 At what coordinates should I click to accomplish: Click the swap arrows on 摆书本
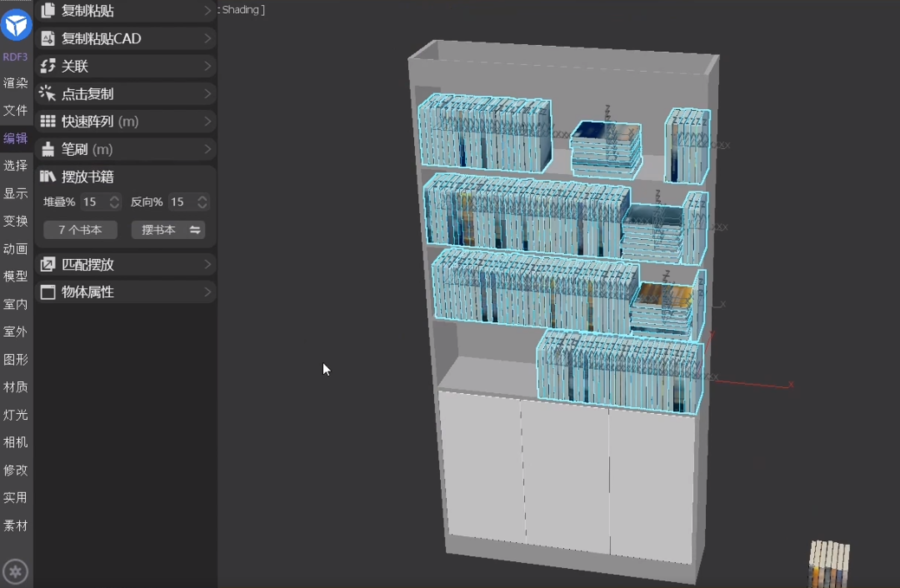(195, 230)
